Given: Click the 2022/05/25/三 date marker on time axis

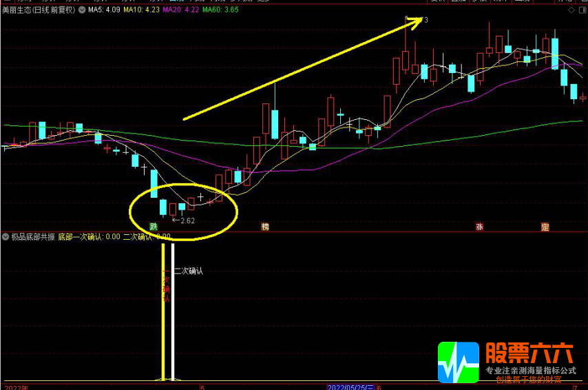Looking at the screenshot, I should (x=350, y=387).
